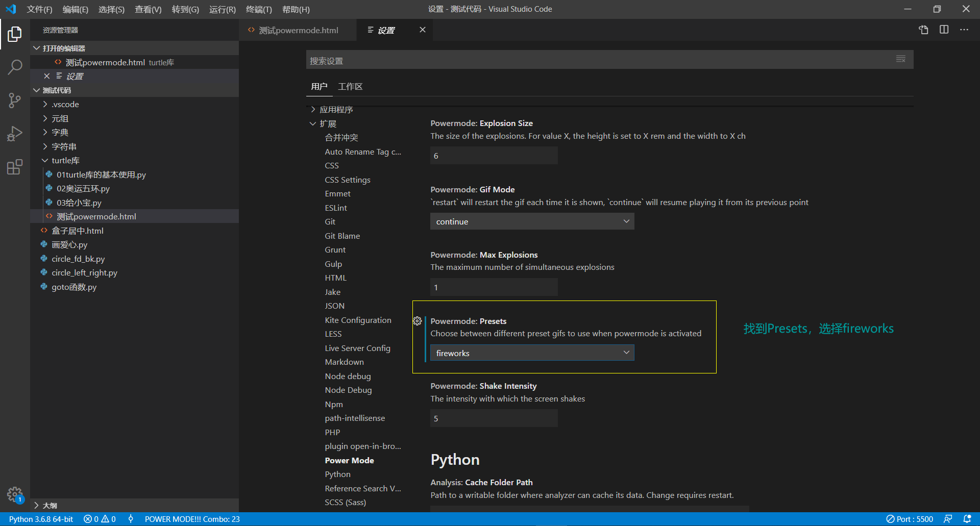The image size is (980, 526).
Task: Select 合并冲突 settings entry
Action: coord(341,137)
